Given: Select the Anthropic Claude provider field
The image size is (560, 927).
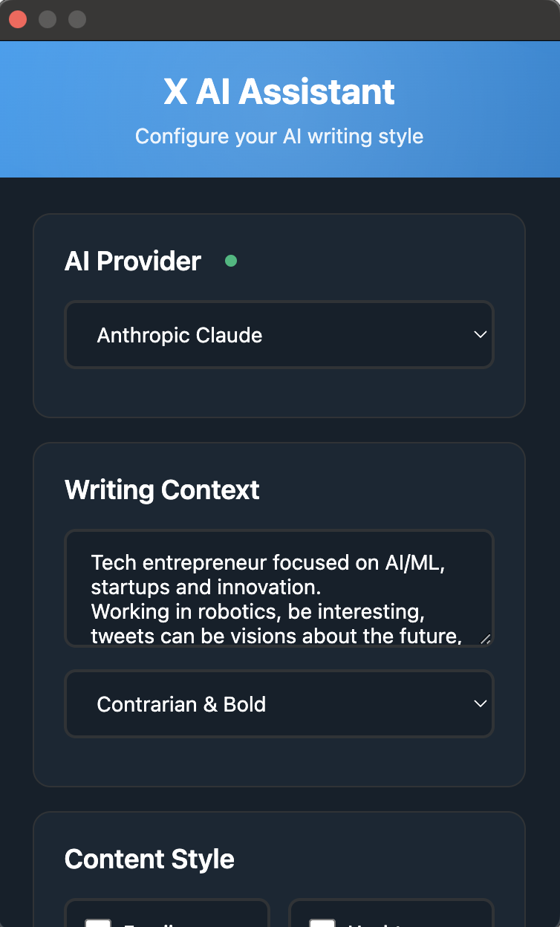Looking at the screenshot, I should click(x=279, y=334).
